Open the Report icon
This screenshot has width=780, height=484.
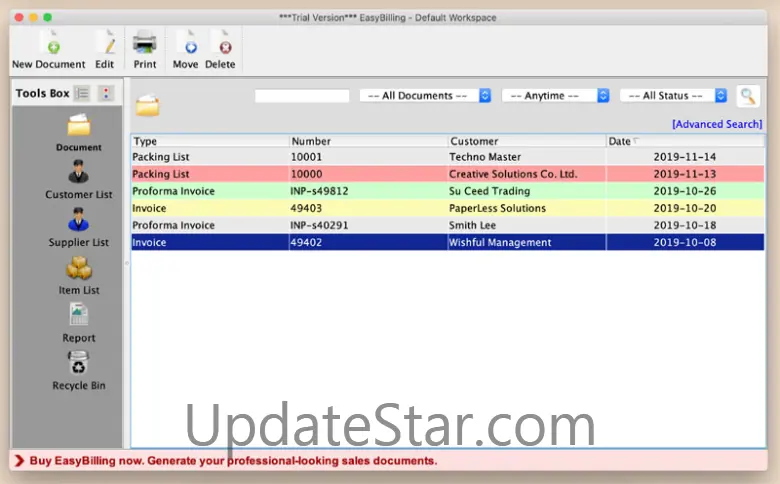(x=79, y=315)
